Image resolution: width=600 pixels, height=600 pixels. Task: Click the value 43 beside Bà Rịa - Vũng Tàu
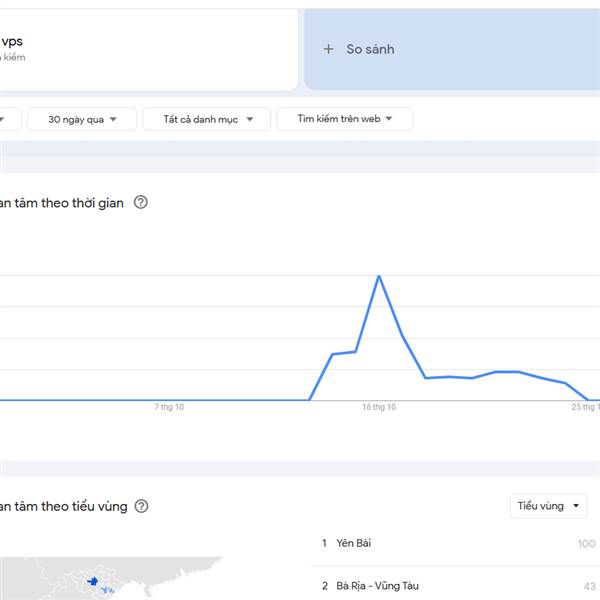[x=588, y=586]
